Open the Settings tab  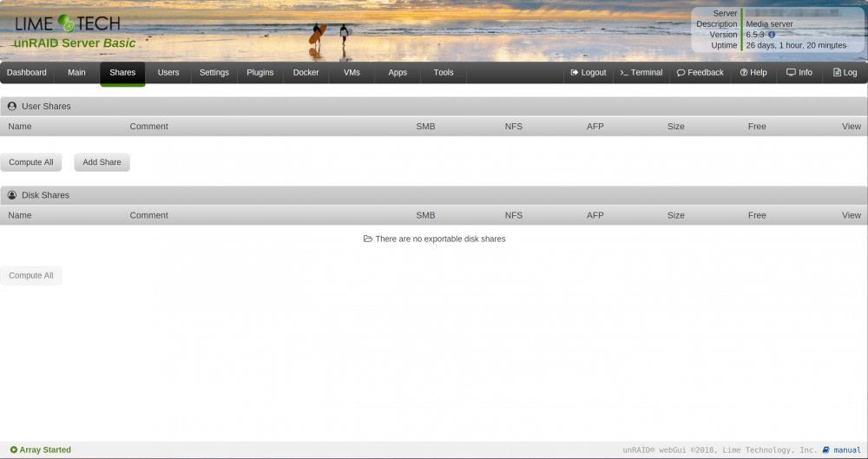click(214, 73)
